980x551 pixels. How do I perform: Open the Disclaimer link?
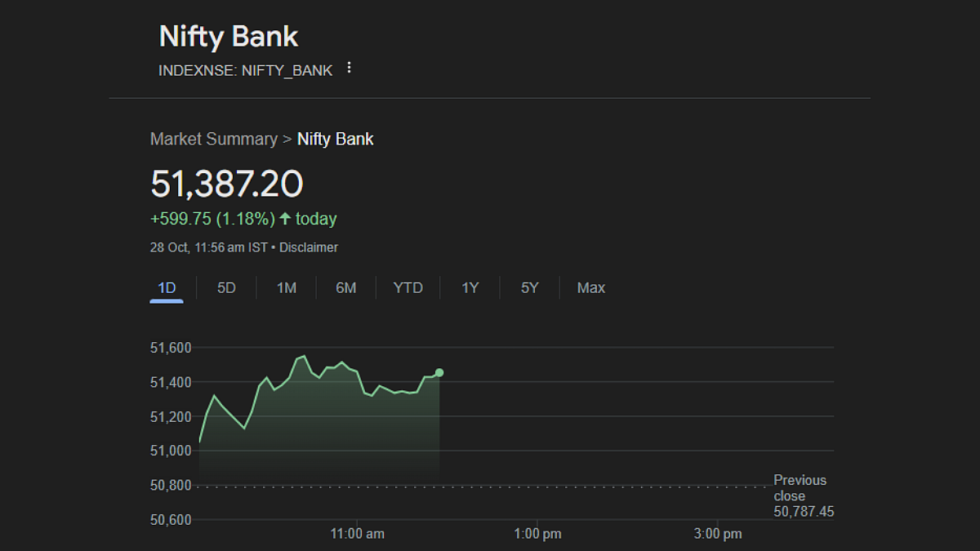pyautogui.click(x=309, y=247)
